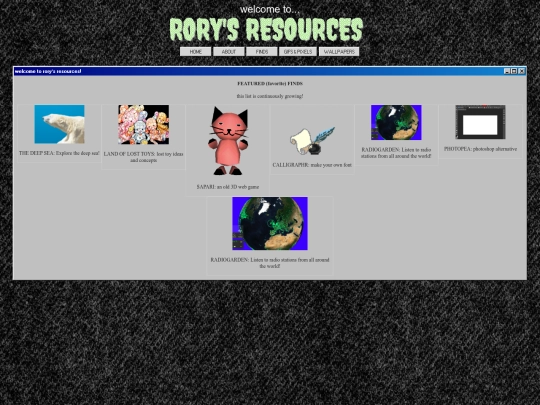Click the Photopea editor thumbnail

tap(480, 122)
